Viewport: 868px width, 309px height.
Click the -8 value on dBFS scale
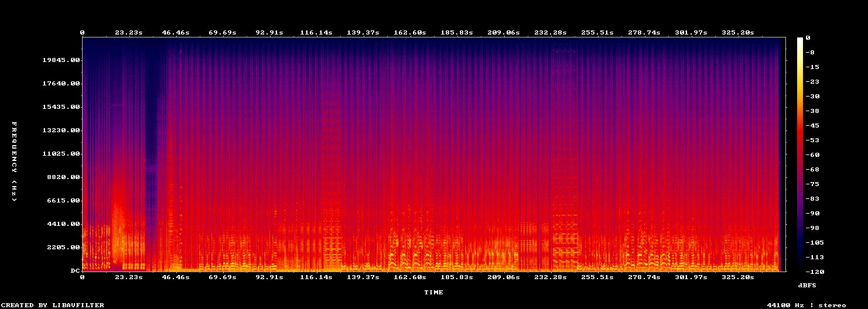(x=810, y=53)
